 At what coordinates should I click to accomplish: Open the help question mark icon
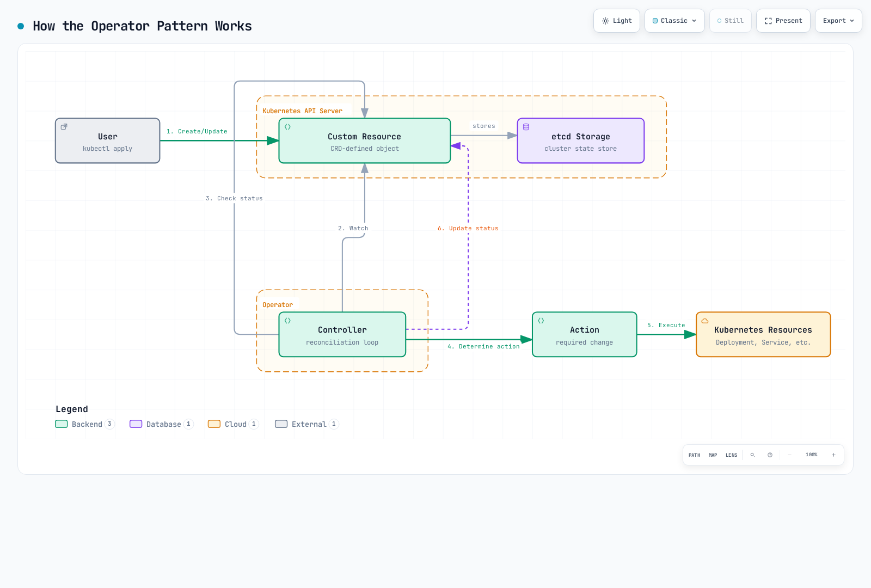770,455
